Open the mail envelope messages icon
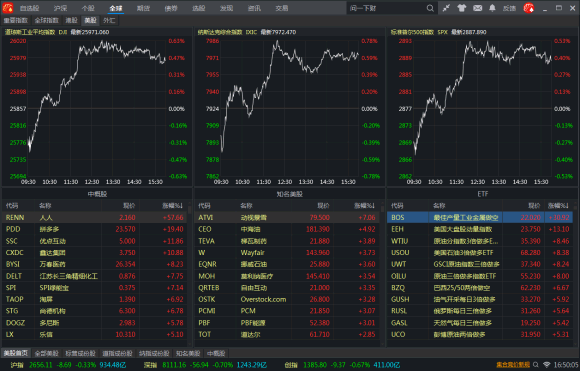Viewport: 580px width, 371px height. tap(478, 8)
